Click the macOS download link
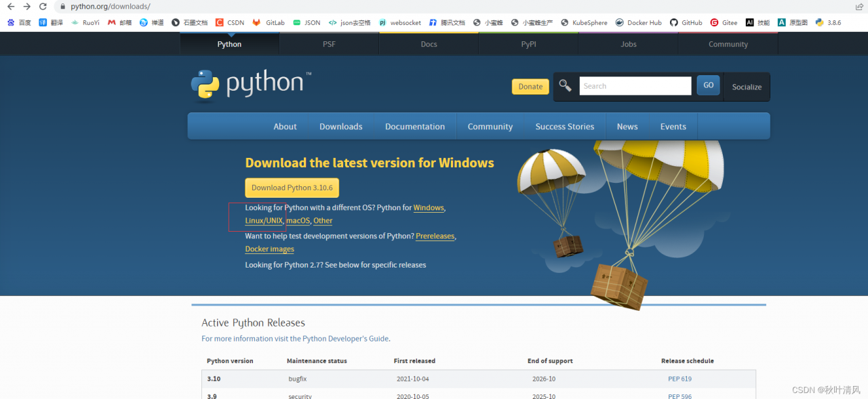 (x=298, y=221)
